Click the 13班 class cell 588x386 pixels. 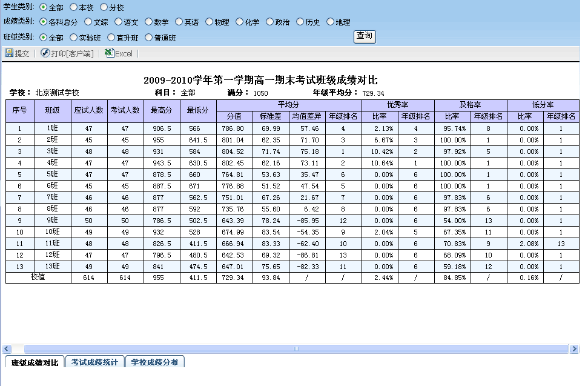(x=53, y=267)
